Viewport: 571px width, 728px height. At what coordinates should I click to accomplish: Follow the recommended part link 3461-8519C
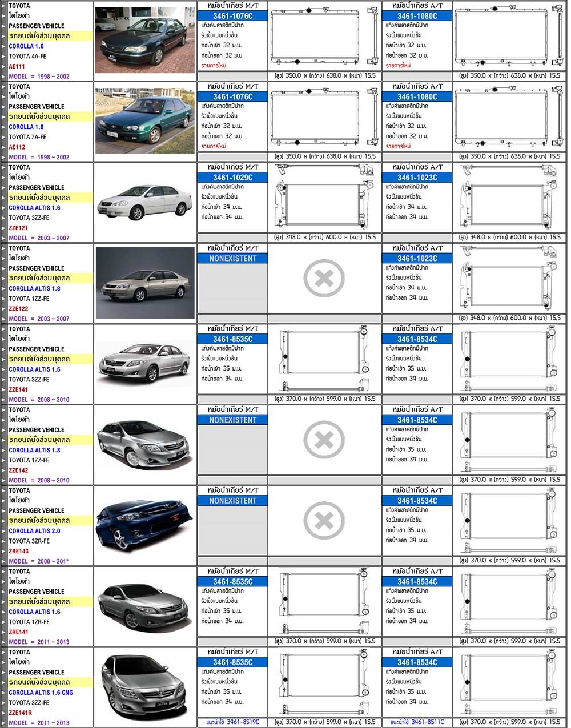click(232, 722)
